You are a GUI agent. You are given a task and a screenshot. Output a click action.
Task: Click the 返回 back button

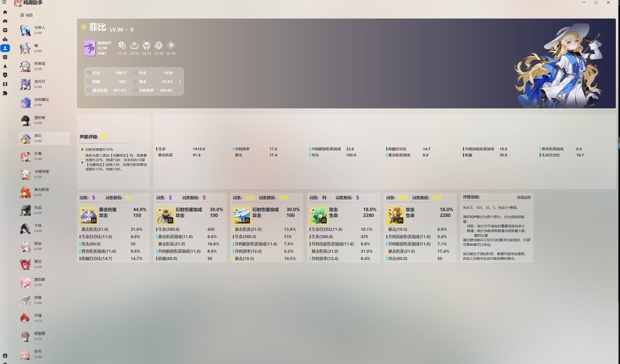click(x=26, y=15)
